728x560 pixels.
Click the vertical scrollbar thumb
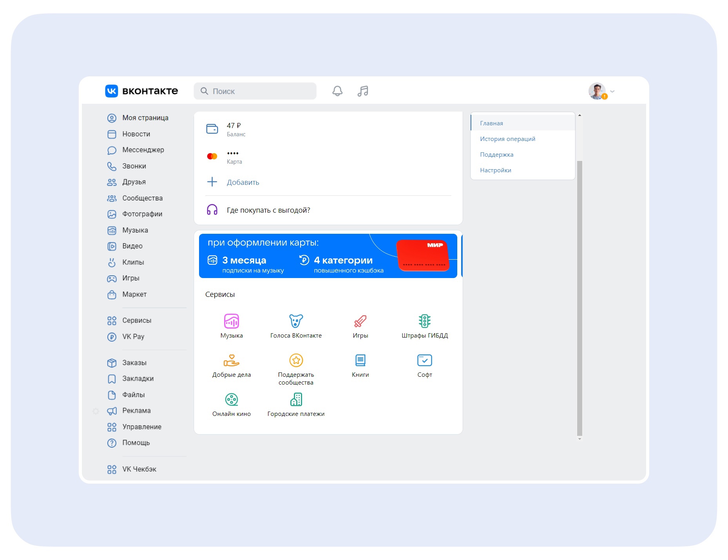[580, 298]
